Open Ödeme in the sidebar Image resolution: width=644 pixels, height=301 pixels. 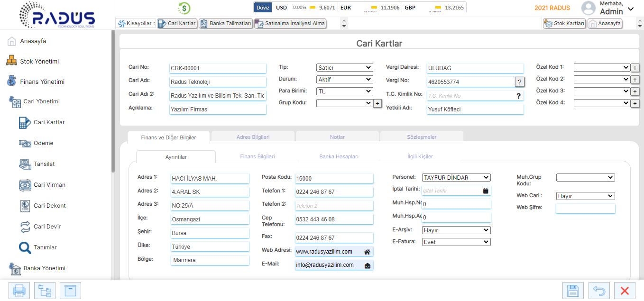pos(36,143)
